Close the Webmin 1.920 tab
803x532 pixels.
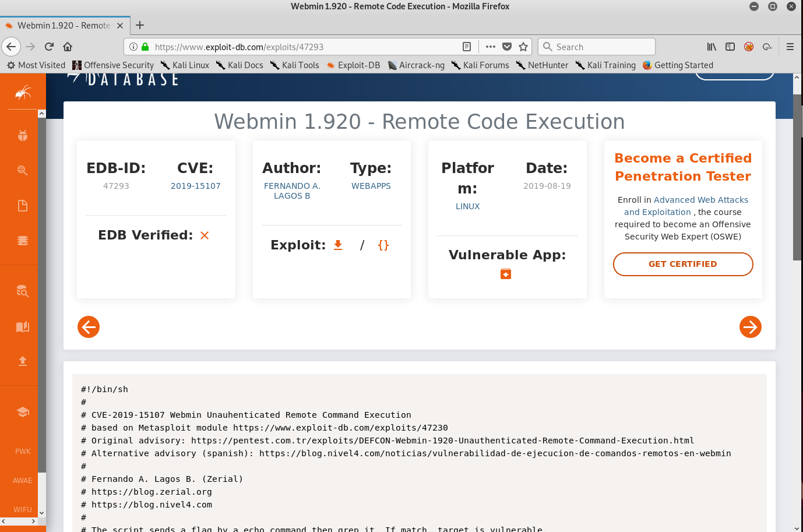pyautogui.click(x=120, y=26)
